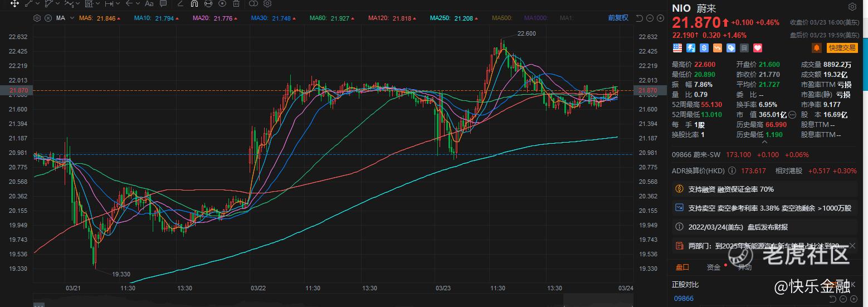Screen dimensions: 868x307
Task: Switch to the 资金 tab
Action: click(x=713, y=267)
